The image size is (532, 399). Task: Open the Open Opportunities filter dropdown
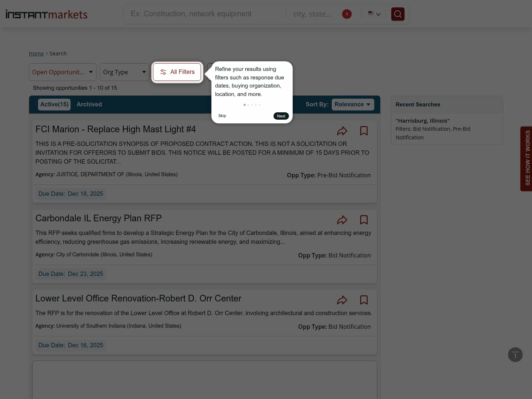[62, 72]
